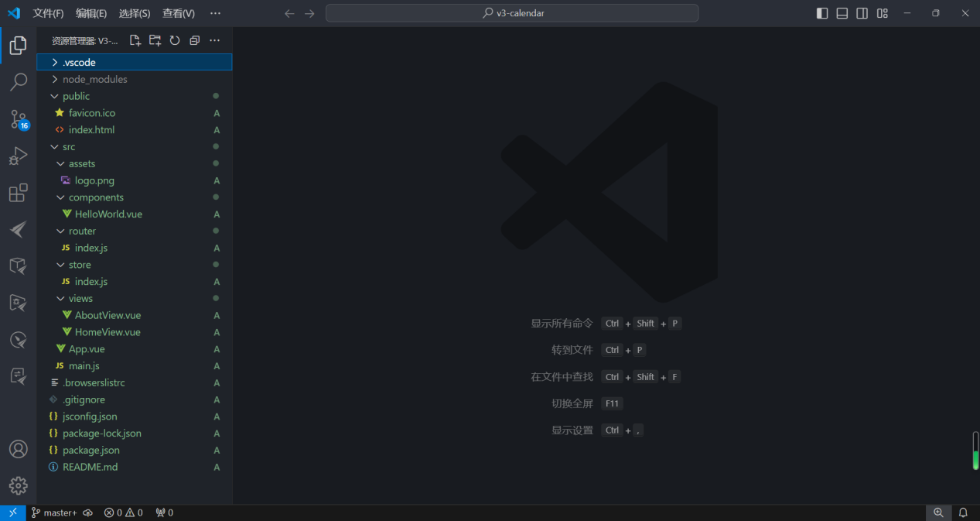Screen dimensions: 980x521
Task: Click the New Folder icon in explorer header
Action: tap(155, 40)
